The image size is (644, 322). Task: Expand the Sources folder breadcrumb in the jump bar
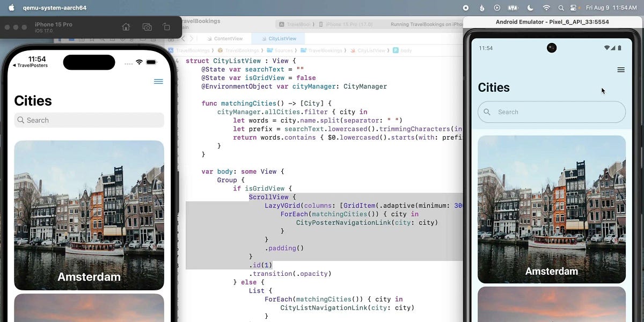(x=280, y=50)
